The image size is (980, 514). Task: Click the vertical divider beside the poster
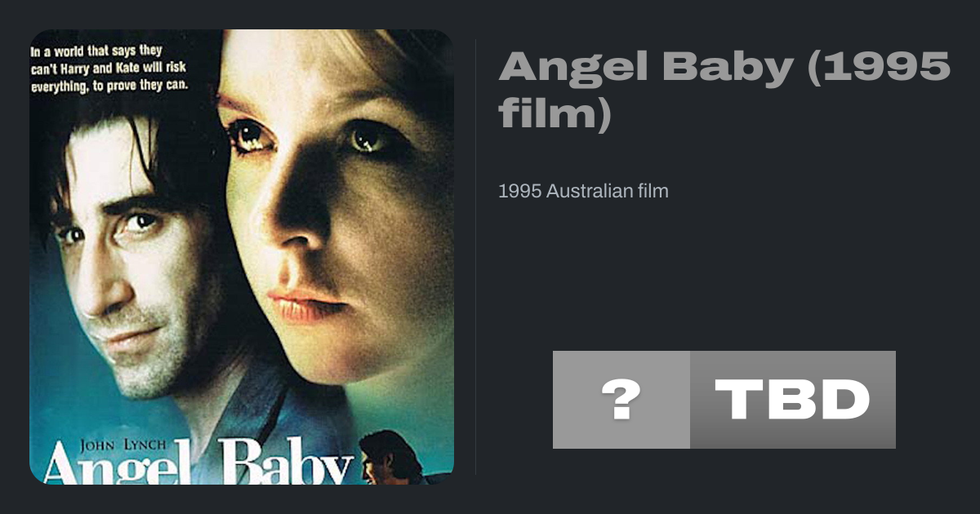click(x=476, y=257)
